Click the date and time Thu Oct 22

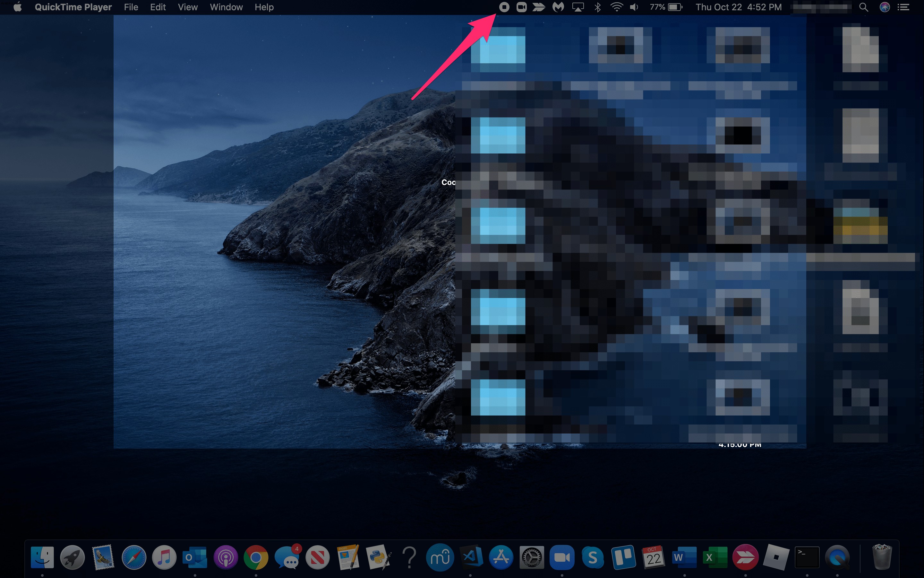739,7
